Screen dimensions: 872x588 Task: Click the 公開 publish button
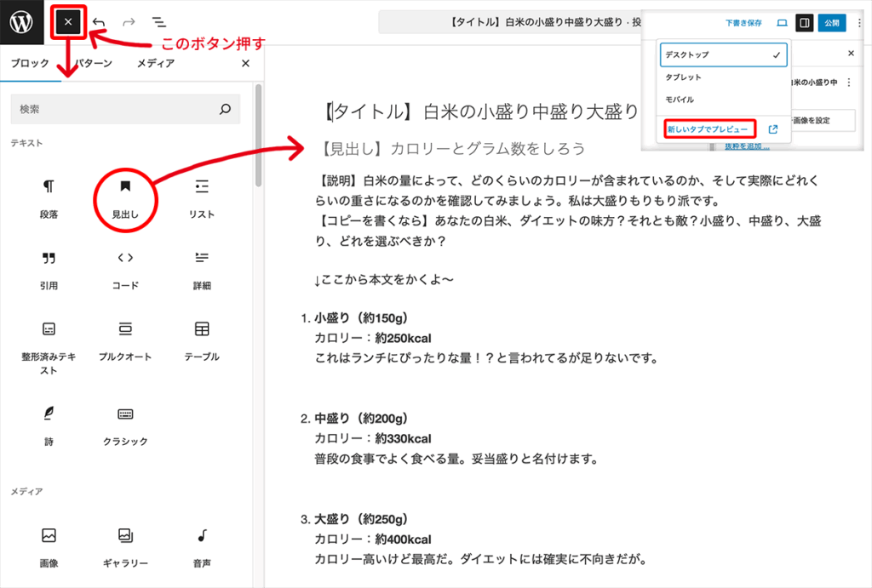click(x=832, y=22)
